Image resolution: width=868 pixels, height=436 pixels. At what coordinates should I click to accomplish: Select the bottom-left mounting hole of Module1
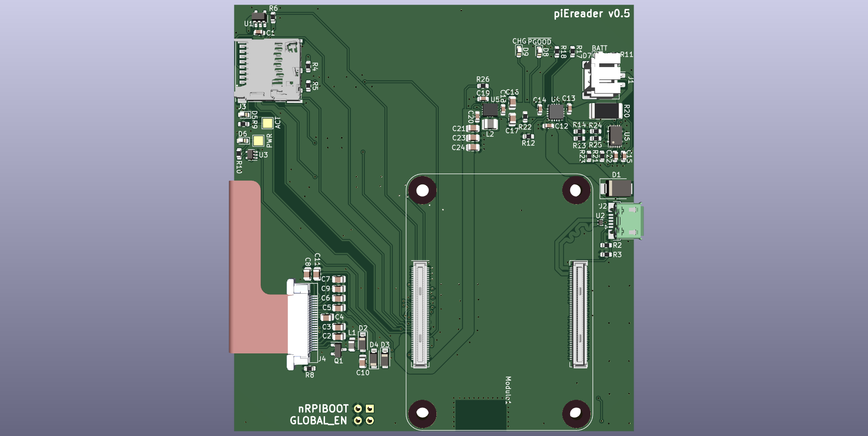click(x=422, y=413)
